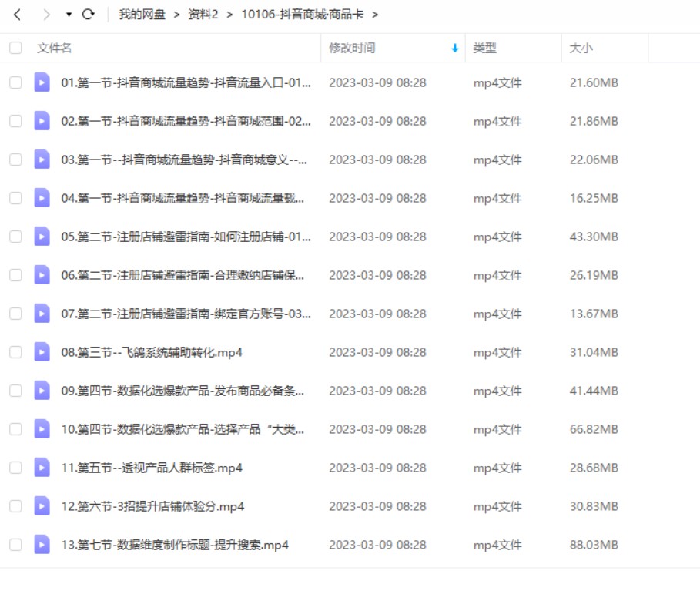Check the box for file 03.第一节
Viewport: 700px width, 591px height.
(15, 160)
